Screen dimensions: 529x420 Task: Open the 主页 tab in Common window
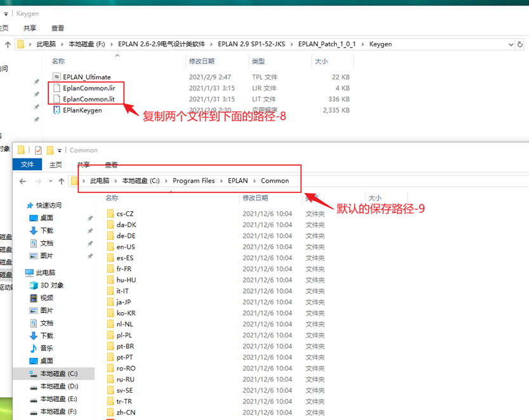56,164
